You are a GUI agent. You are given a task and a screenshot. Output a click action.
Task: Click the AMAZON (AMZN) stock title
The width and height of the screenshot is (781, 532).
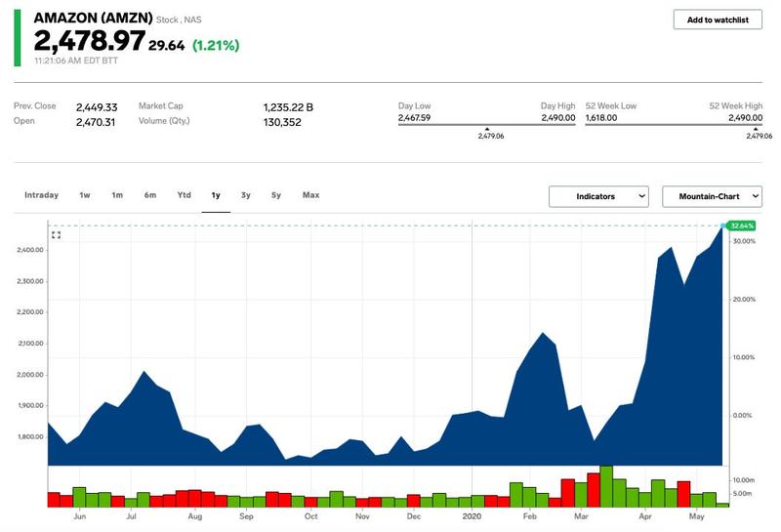(x=93, y=18)
